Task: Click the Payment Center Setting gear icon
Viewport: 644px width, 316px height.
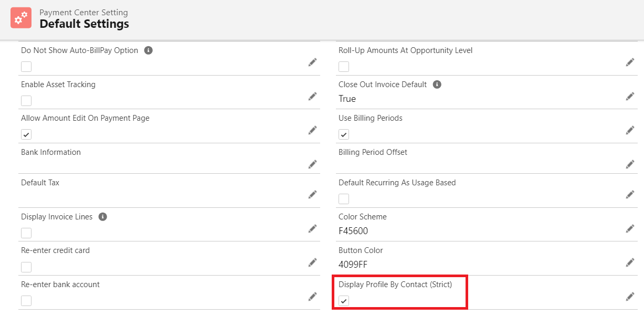Action: point(21,18)
